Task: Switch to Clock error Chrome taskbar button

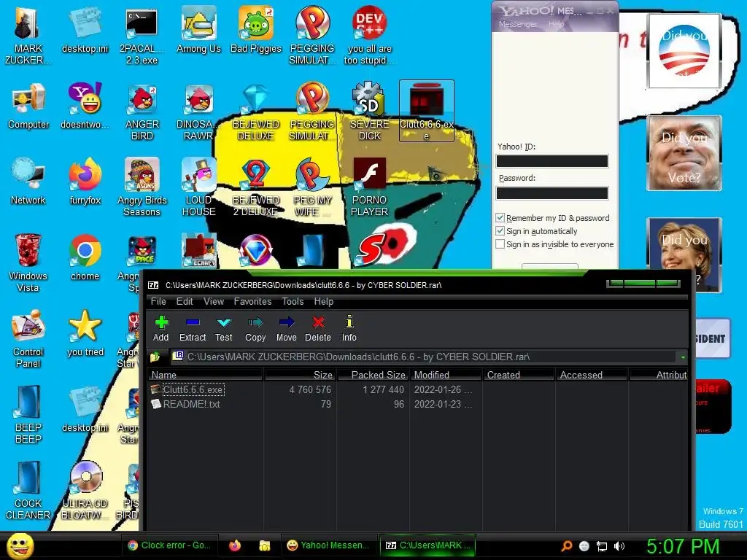Action: point(170,545)
